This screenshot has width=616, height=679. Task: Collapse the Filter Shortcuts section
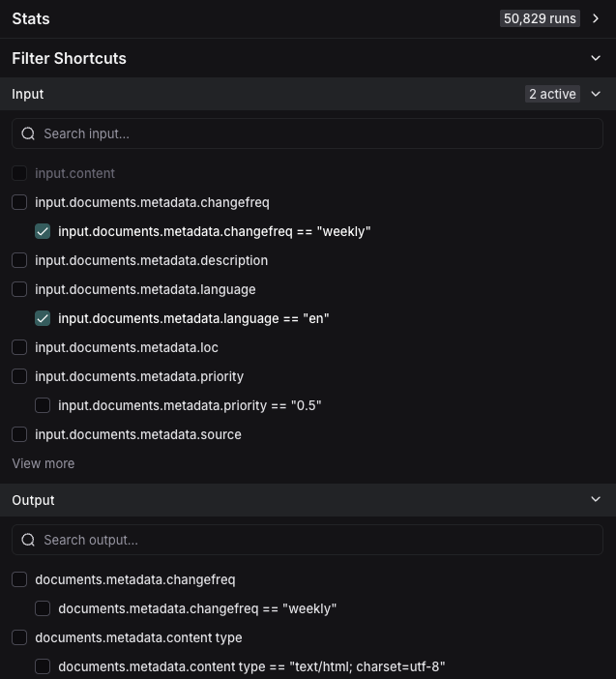point(596,58)
